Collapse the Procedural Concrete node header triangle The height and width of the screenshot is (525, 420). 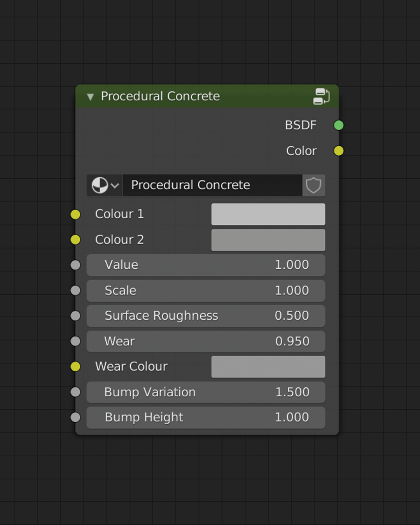point(90,96)
